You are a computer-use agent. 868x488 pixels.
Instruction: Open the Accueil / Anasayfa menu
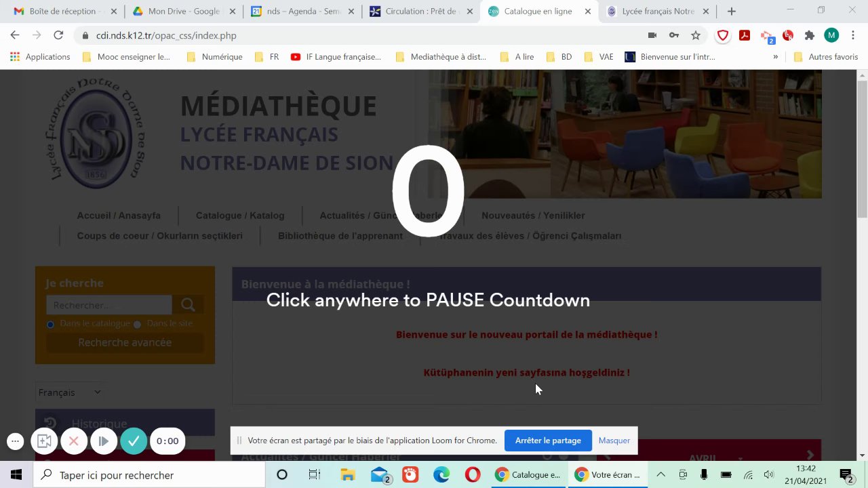point(119,216)
